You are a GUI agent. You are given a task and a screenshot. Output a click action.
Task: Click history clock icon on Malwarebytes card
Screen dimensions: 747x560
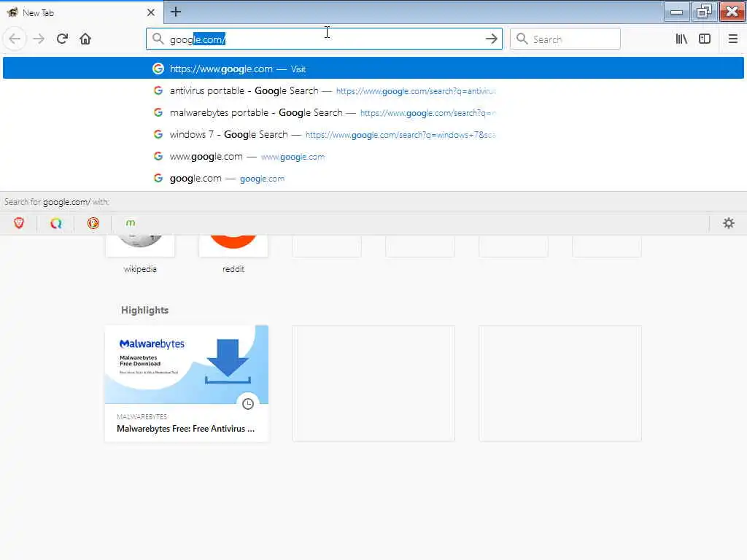coord(248,404)
